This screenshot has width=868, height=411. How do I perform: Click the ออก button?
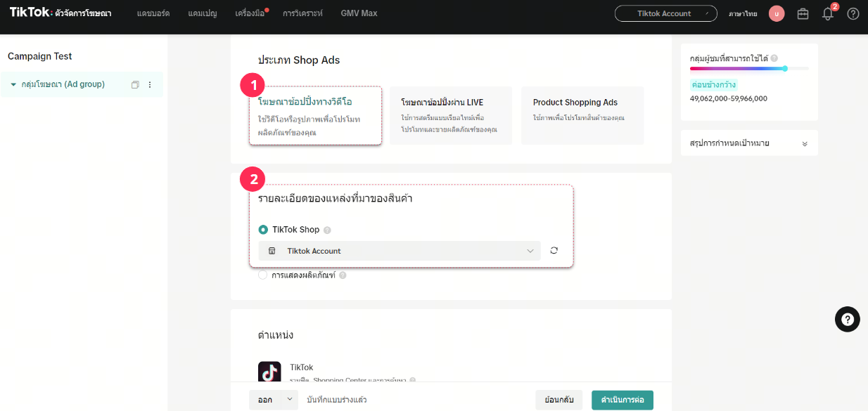pos(265,400)
